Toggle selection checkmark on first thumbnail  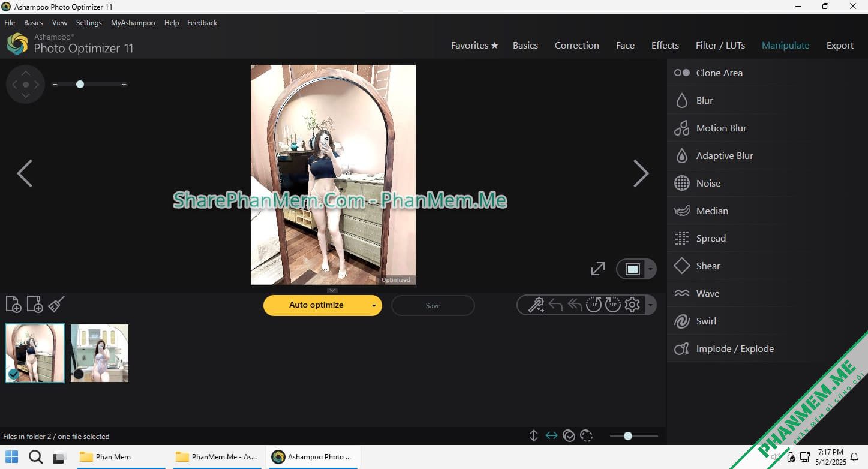coord(14,374)
